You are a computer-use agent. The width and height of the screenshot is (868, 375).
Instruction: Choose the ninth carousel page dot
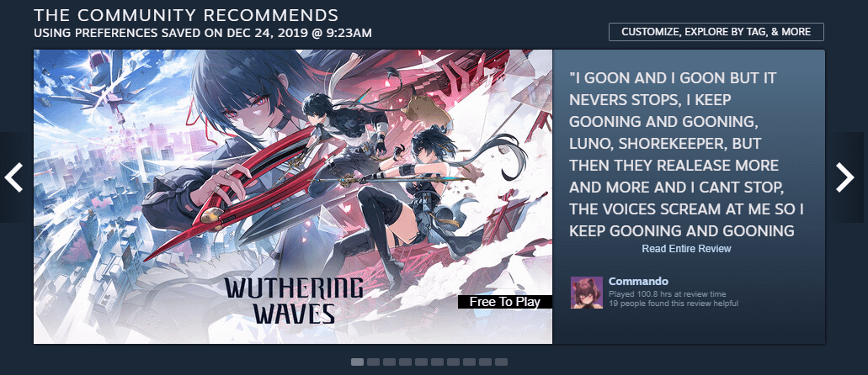pyautogui.click(x=486, y=362)
